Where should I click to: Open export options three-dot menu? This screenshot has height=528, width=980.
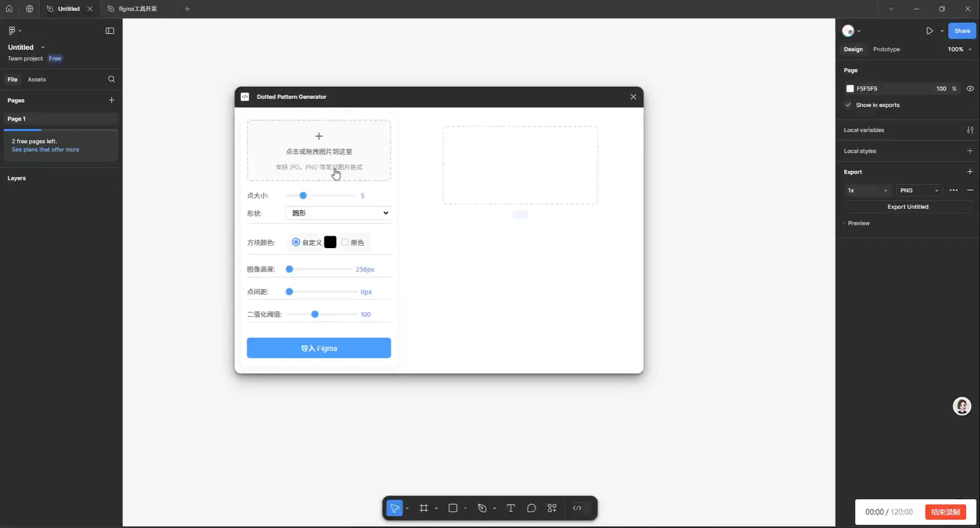pos(954,190)
